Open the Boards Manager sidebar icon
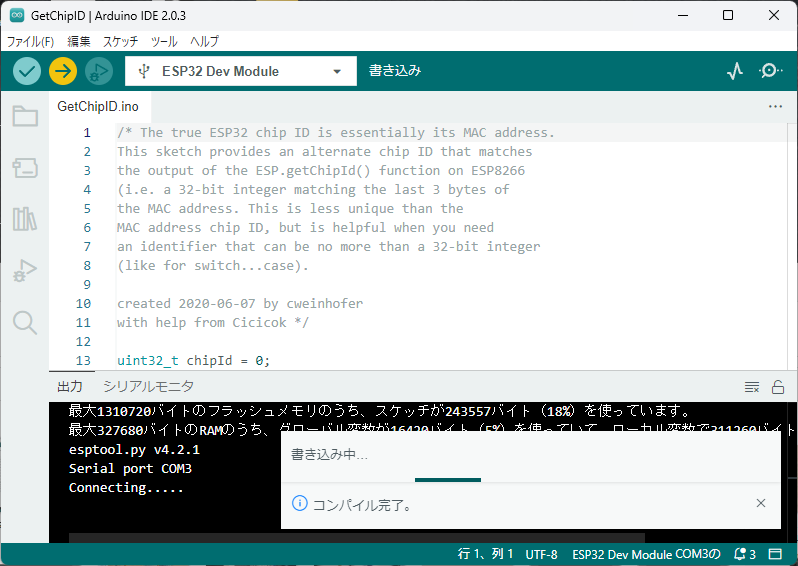 tap(25, 168)
